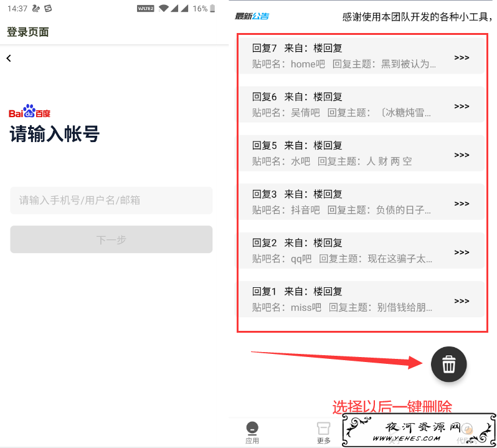The width and height of the screenshot is (497, 448).
Task: Expand 回复1 entry via >>> arrow
Action: pyautogui.click(x=462, y=301)
